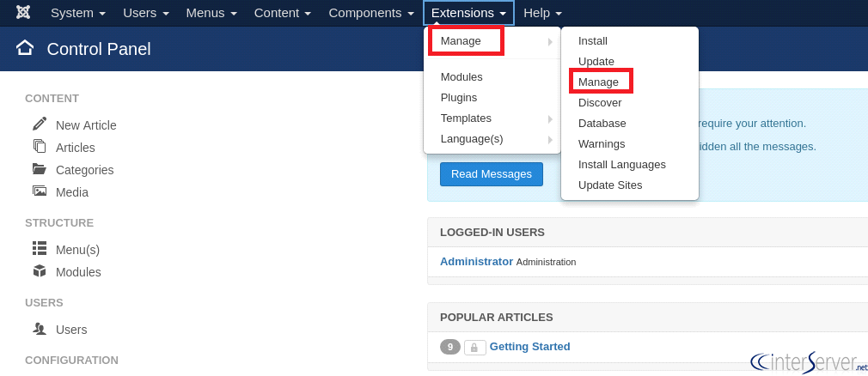Click the Read Messages button
This screenshot has width=868, height=376.
[492, 174]
